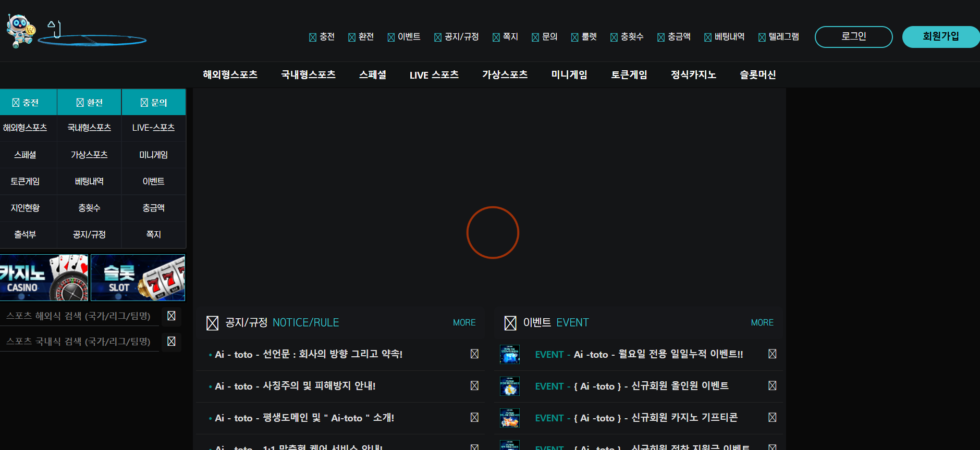Click arrow icon on 카지노 기프티콘 event row
Image resolution: width=980 pixels, height=450 pixels.
(772, 418)
